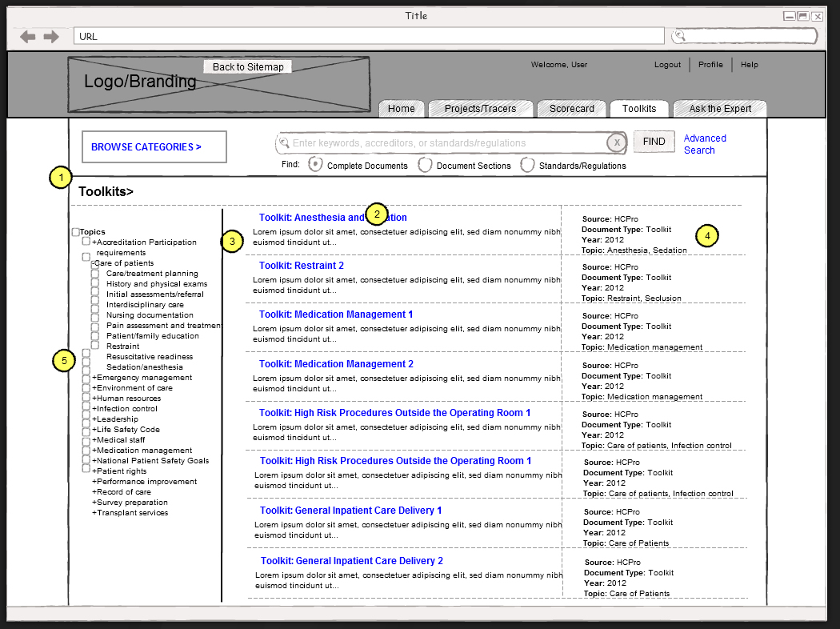Click the browser forward arrow

coord(51,37)
